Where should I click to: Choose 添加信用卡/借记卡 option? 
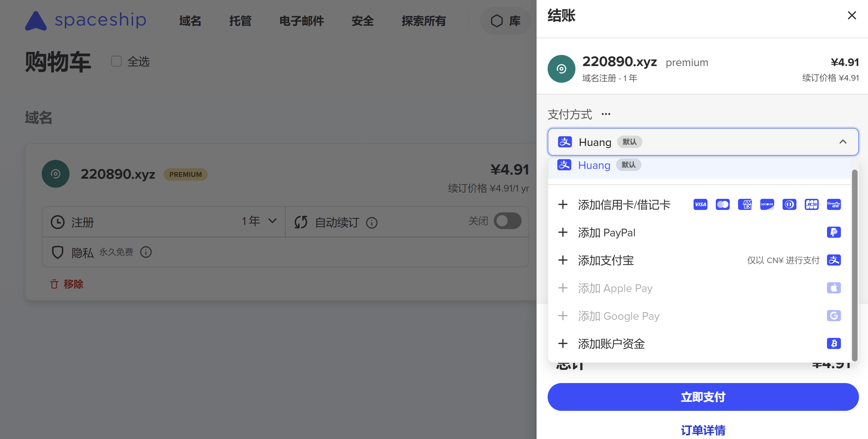(699, 204)
